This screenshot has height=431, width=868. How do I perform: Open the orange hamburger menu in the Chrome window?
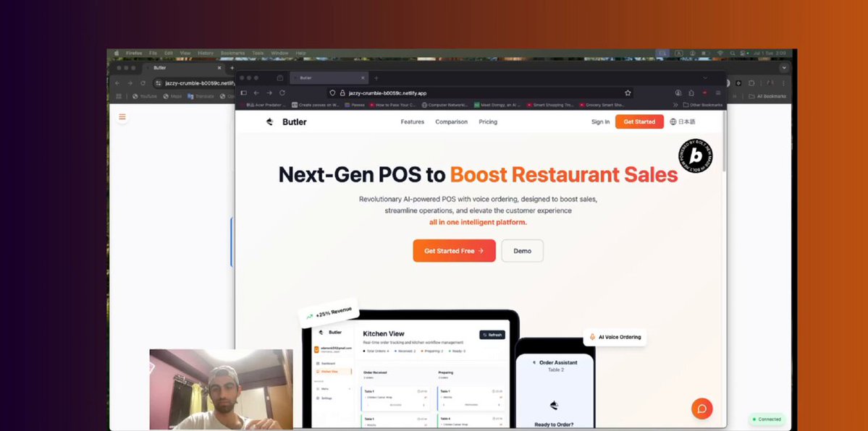pyautogui.click(x=122, y=116)
